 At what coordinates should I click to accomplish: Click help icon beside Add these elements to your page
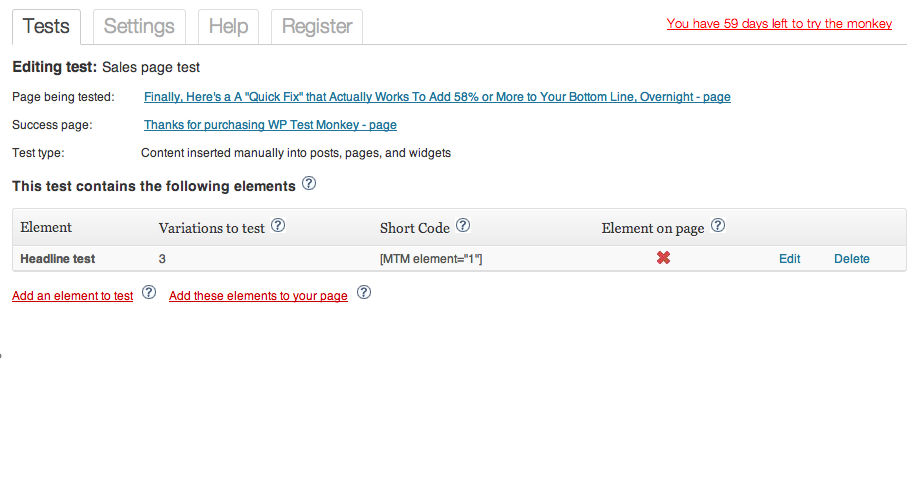pos(364,293)
